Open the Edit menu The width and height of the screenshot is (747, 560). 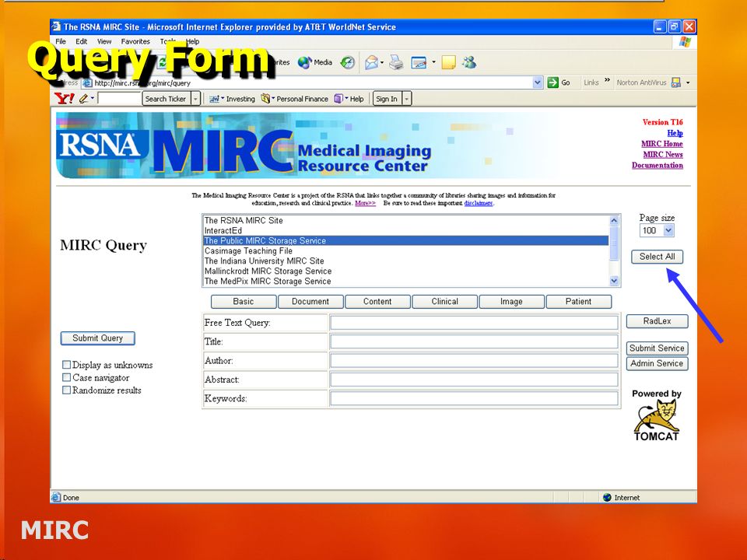pyautogui.click(x=82, y=41)
